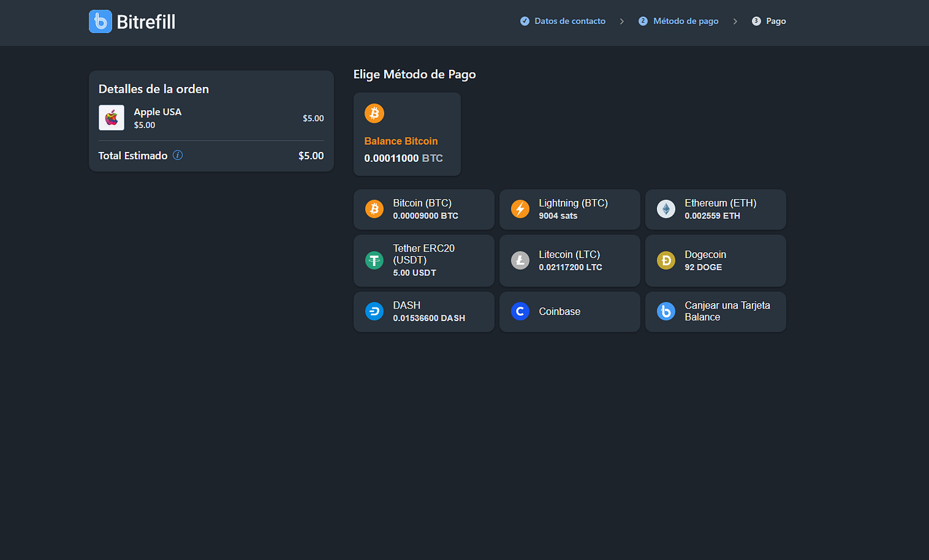Select Tether ERC20 (USDT) payment

click(424, 260)
